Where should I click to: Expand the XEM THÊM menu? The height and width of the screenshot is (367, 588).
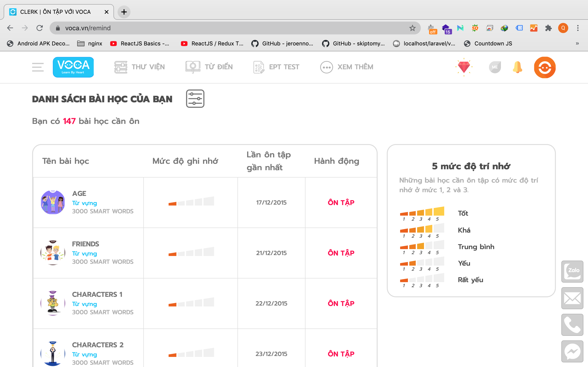[346, 67]
